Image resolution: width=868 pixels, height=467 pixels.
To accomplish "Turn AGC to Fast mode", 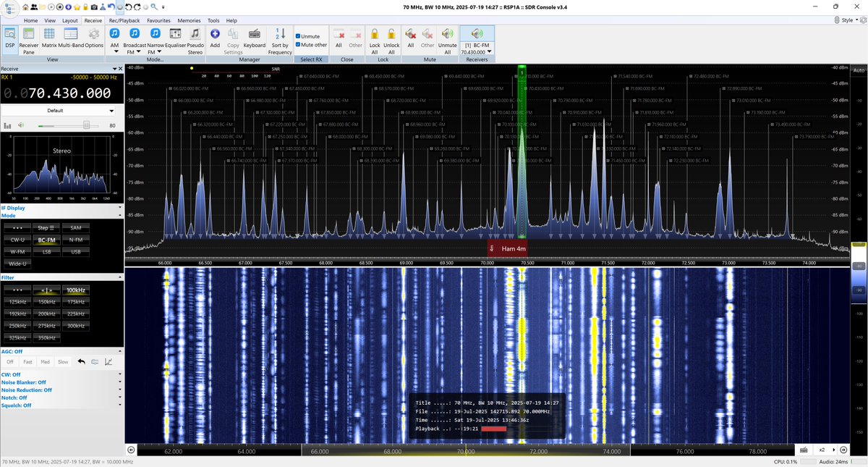I will [x=27, y=361].
